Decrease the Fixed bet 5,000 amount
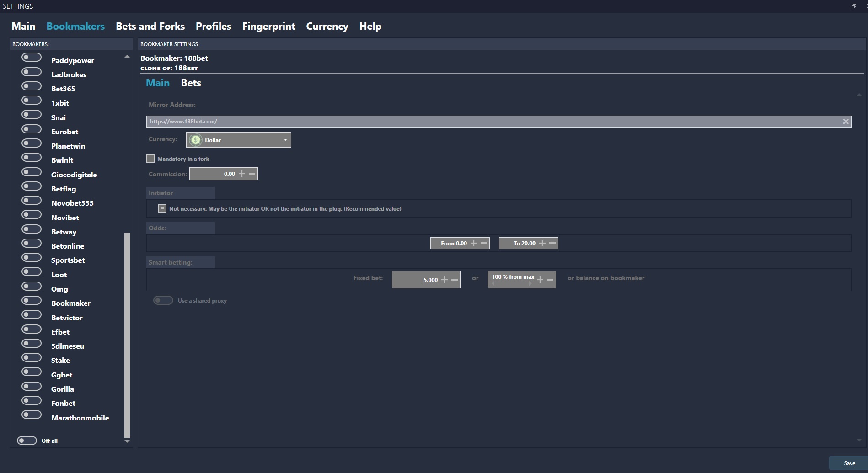 (x=455, y=280)
